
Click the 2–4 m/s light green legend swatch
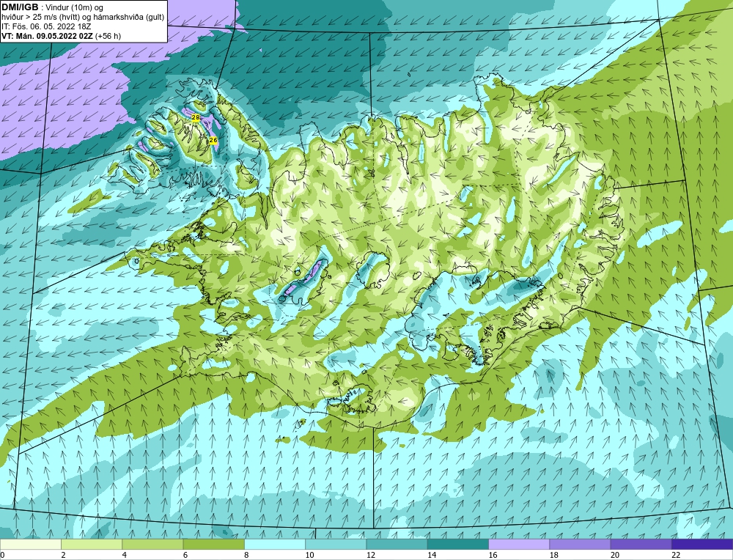92,544
